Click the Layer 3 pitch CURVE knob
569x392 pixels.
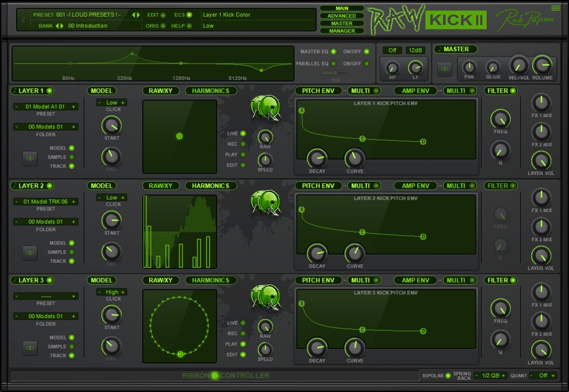point(355,348)
